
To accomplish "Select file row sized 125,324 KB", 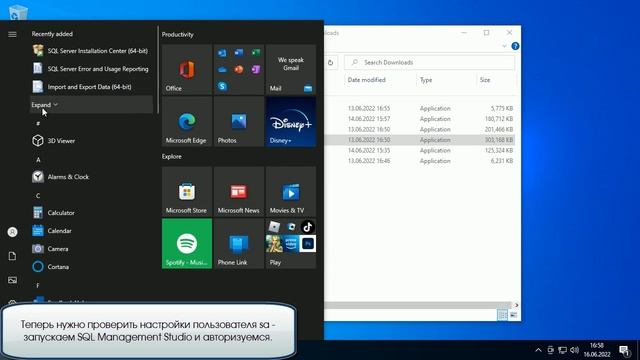I will tap(420, 151).
